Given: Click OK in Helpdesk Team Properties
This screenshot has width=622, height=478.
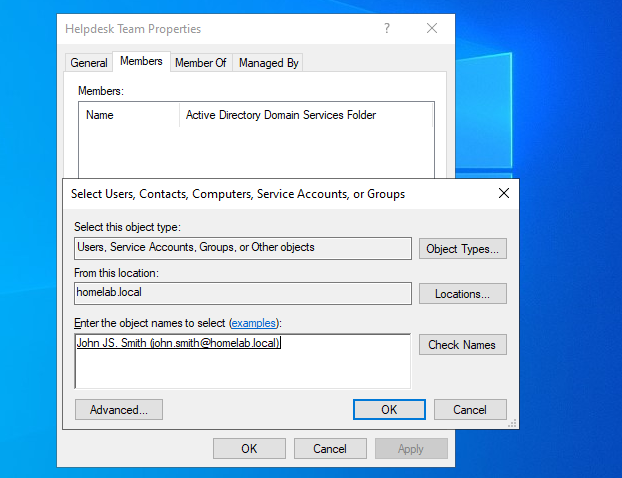Looking at the screenshot, I should point(249,448).
